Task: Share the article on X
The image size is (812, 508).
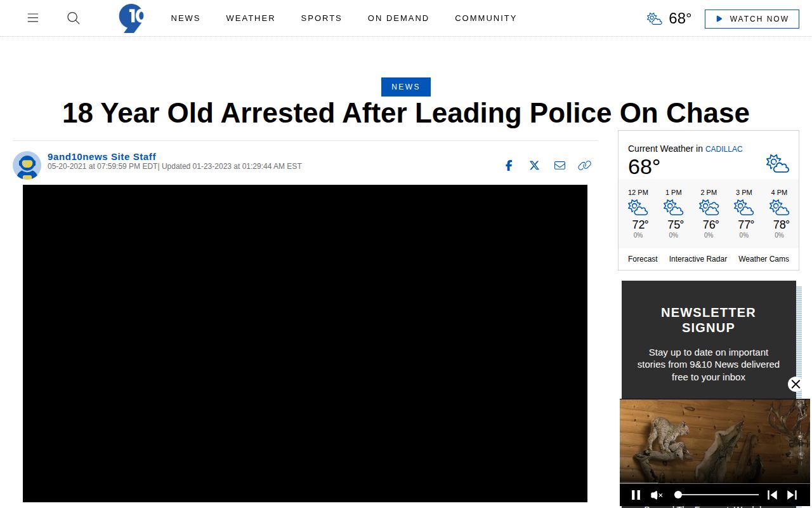Action: (x=534, y=165)
